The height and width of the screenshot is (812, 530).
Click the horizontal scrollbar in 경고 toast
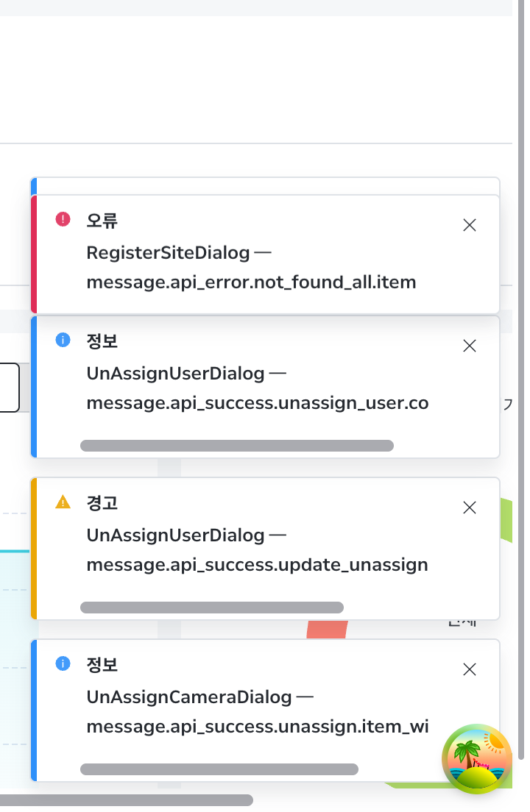pyautogui.click(x=212, y=608)
